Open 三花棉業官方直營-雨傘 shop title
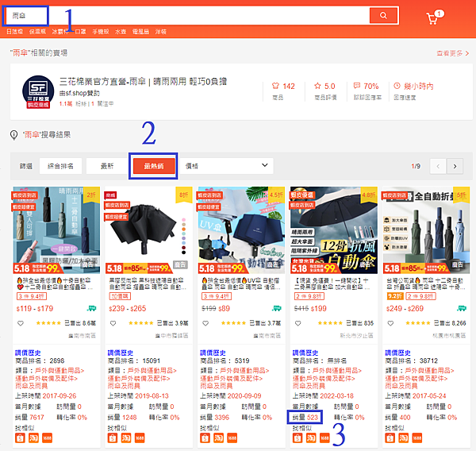This screenshot has width=476, height=451. [143, 82]
